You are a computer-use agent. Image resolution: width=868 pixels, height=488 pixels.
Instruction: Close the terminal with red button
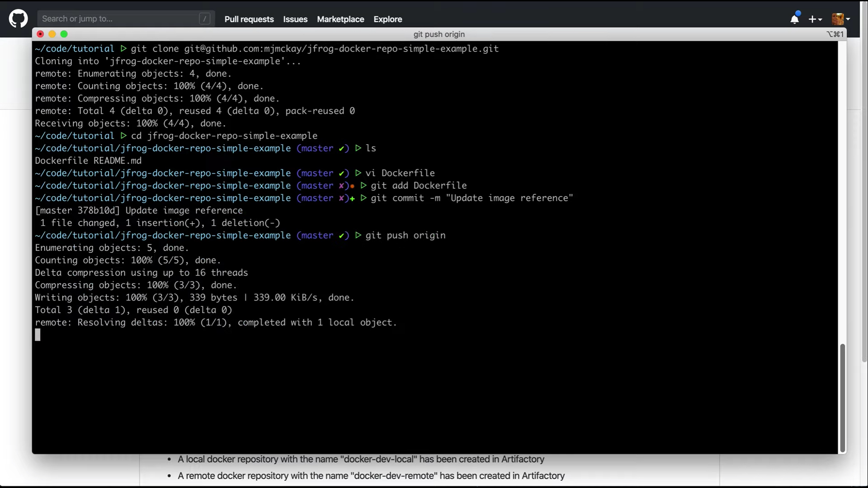[x=40, y=34]
